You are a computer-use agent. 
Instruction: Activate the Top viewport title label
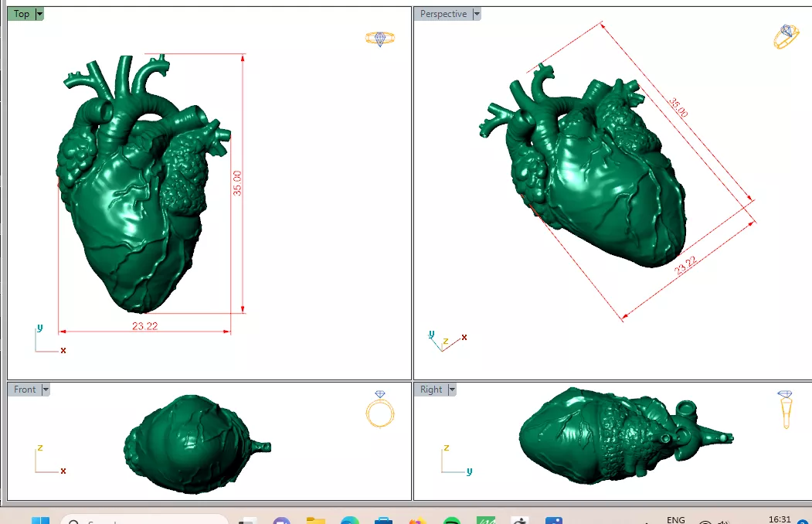pyautogui.click(x=21, y=14)
